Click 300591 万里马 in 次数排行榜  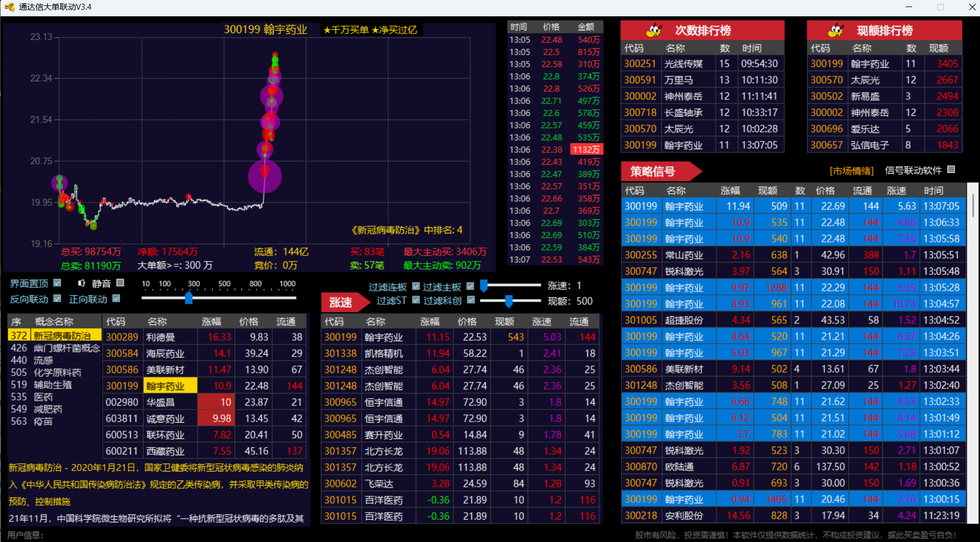pyautogui.click(x=702, y=80)
